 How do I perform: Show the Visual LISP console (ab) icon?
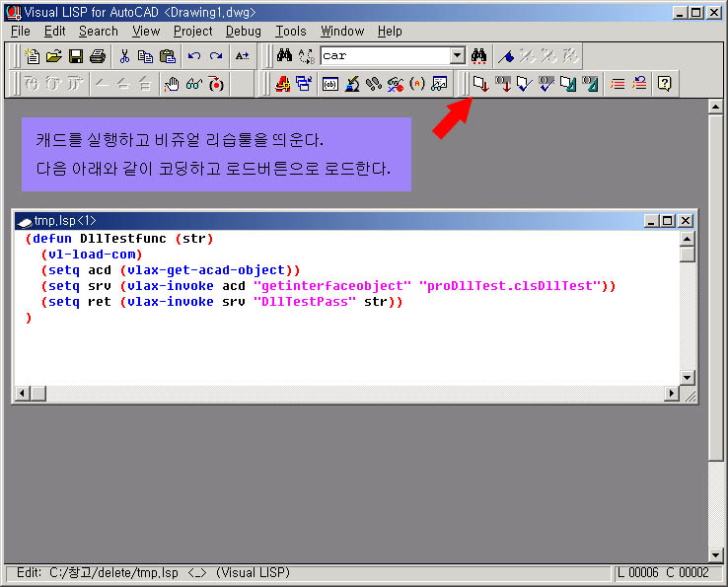330,84
